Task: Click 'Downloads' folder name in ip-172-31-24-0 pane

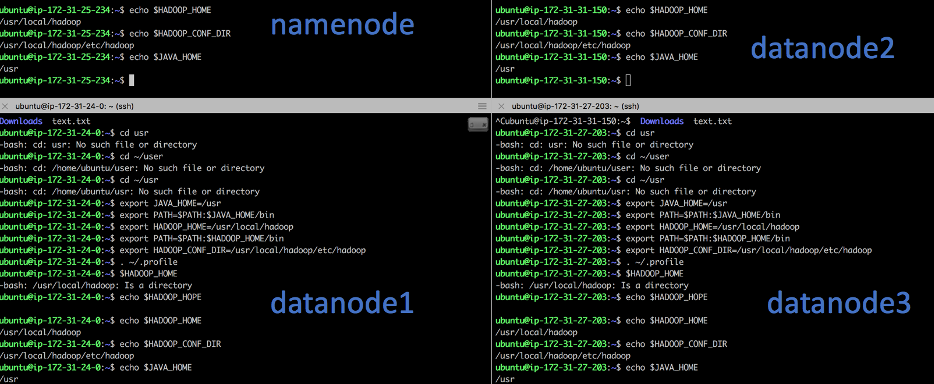Action: (21, 121)
